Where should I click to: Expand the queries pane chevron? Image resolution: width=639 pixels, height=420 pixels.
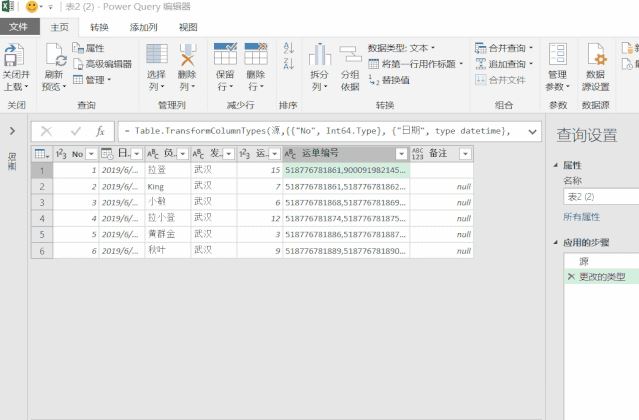(x=12, y=131)
